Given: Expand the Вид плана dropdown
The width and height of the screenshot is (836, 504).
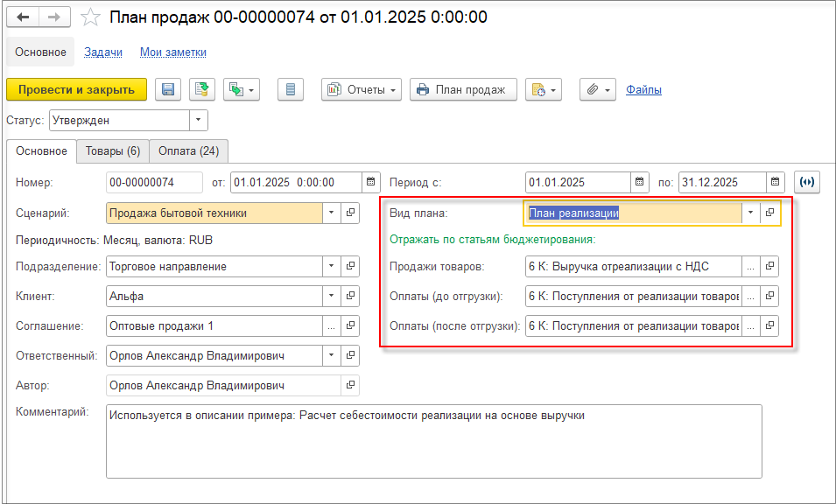Looking at the screenshot, I should point(751,213).
